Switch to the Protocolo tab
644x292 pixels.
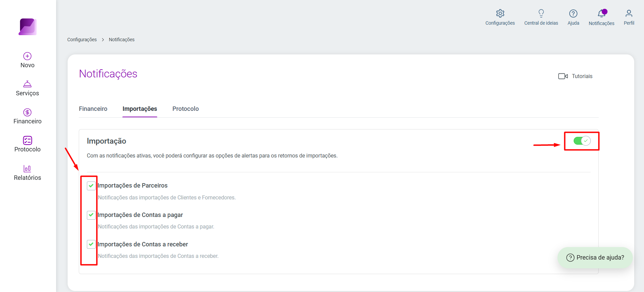point(186,109)
